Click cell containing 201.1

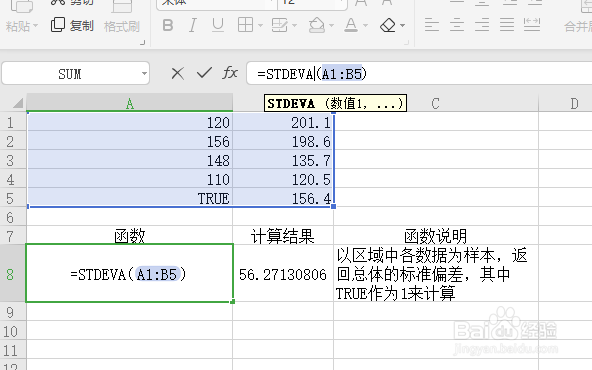pyautogui.click(x=283, y=122)
